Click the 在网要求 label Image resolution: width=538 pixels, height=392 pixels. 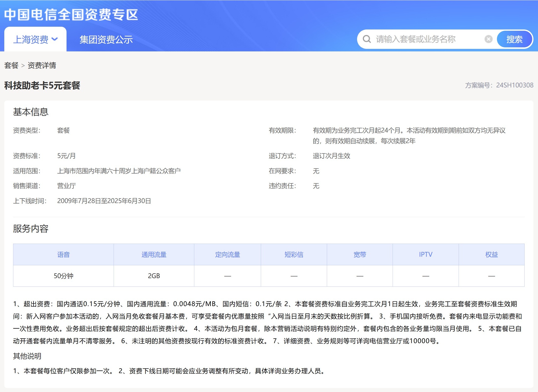pyautogui.click(x=282, y=171)
